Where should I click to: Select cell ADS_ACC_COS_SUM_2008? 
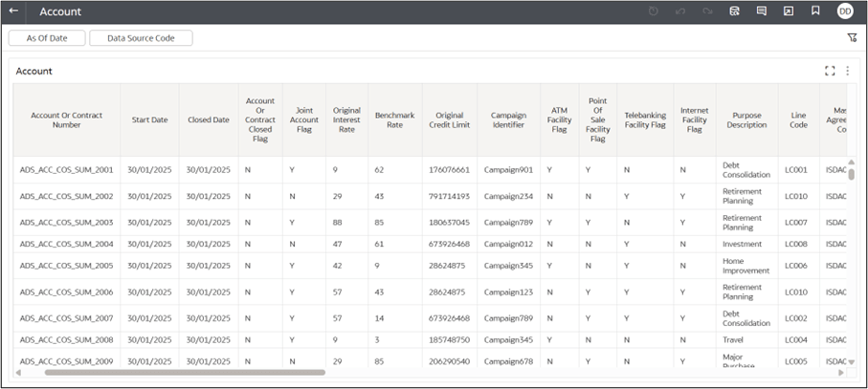pos(66,340)
